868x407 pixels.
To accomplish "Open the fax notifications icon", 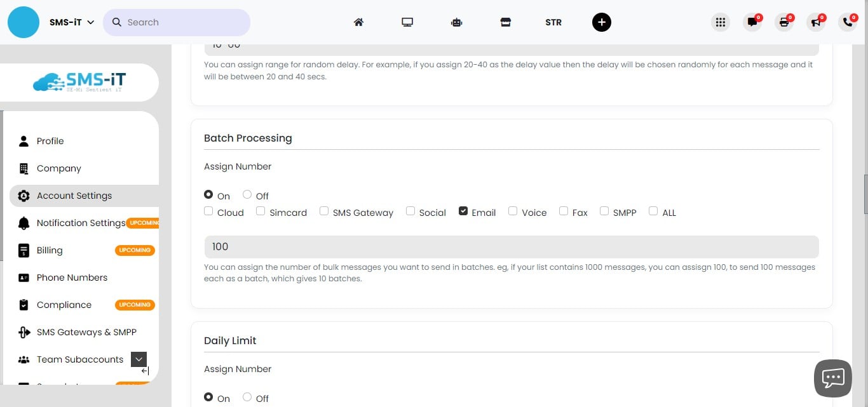I will coord(784,22).
